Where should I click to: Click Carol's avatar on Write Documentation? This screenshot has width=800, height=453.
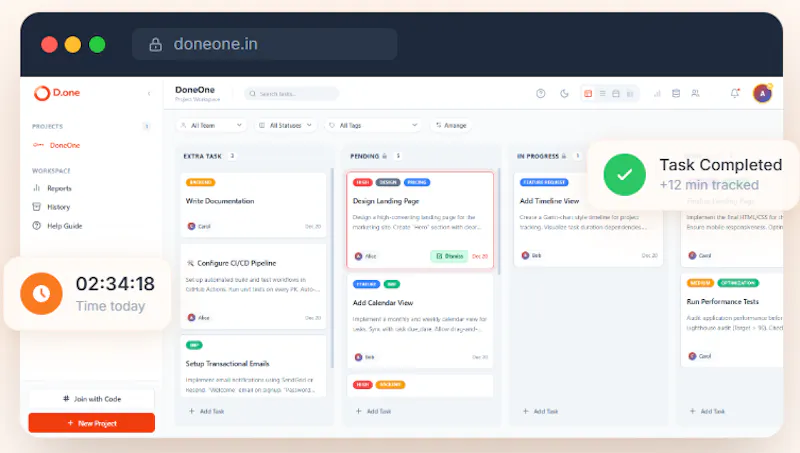coord(191,226)
